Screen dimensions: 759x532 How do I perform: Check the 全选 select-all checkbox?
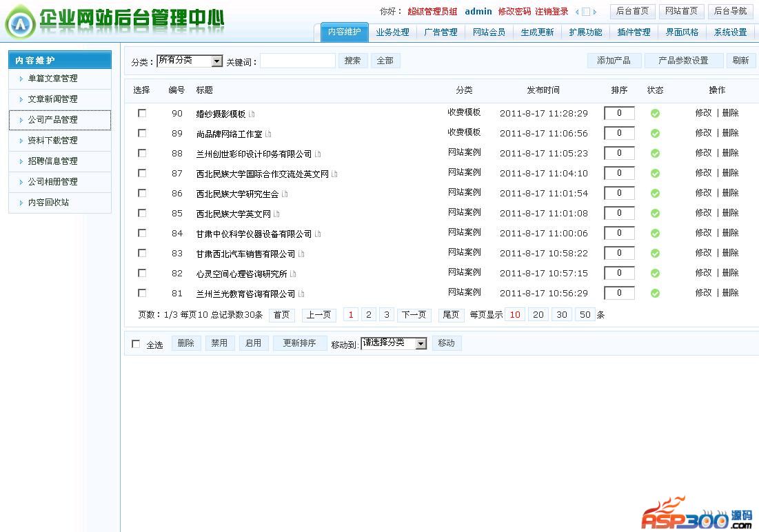click(x=136, y=344)
